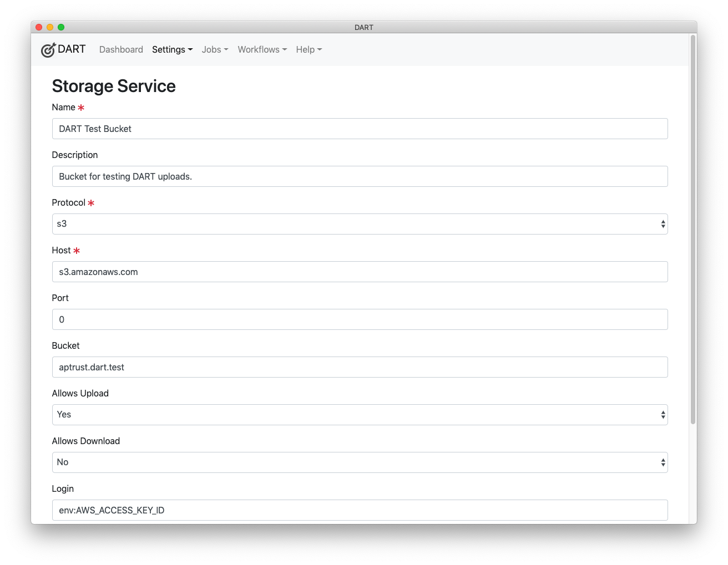Open the Settings menu
Screen dimensions: 728x565
169,49
